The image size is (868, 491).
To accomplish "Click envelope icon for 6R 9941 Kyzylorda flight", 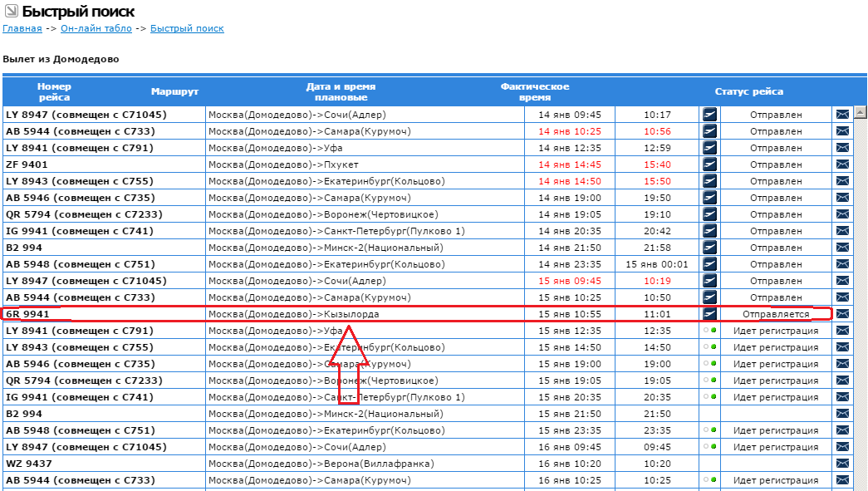I will [x=842, y=314].
